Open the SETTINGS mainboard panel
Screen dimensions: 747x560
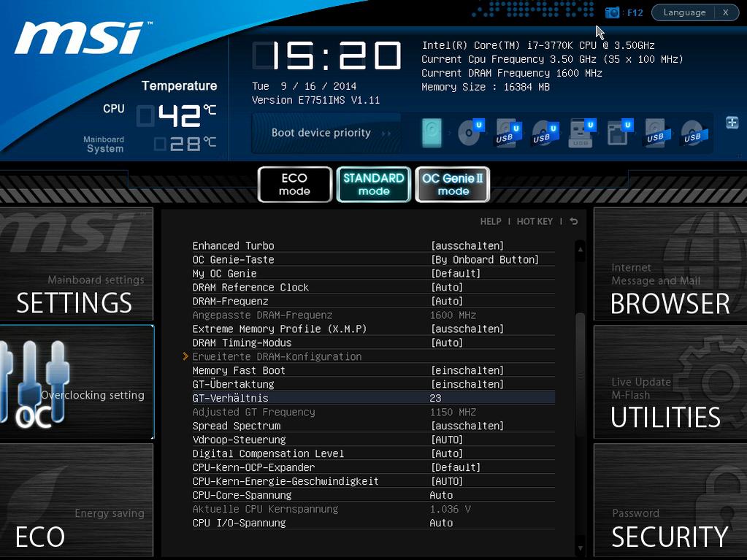coord(76,264)
